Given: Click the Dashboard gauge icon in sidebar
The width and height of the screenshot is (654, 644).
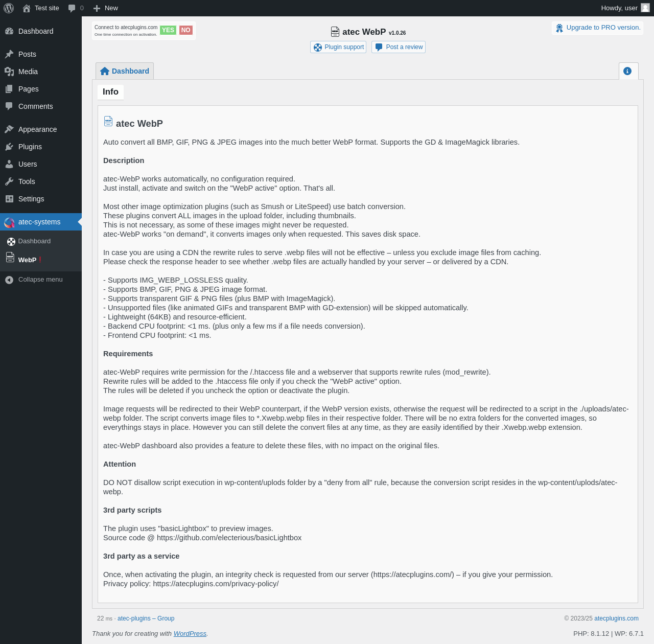Looking at the screenshot, I should 9,31.
